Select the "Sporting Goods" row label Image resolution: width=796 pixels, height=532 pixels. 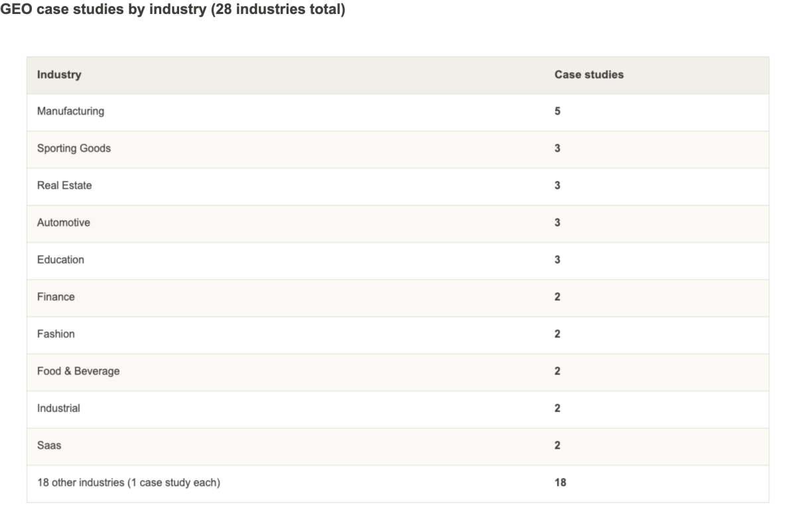point(74,149)
